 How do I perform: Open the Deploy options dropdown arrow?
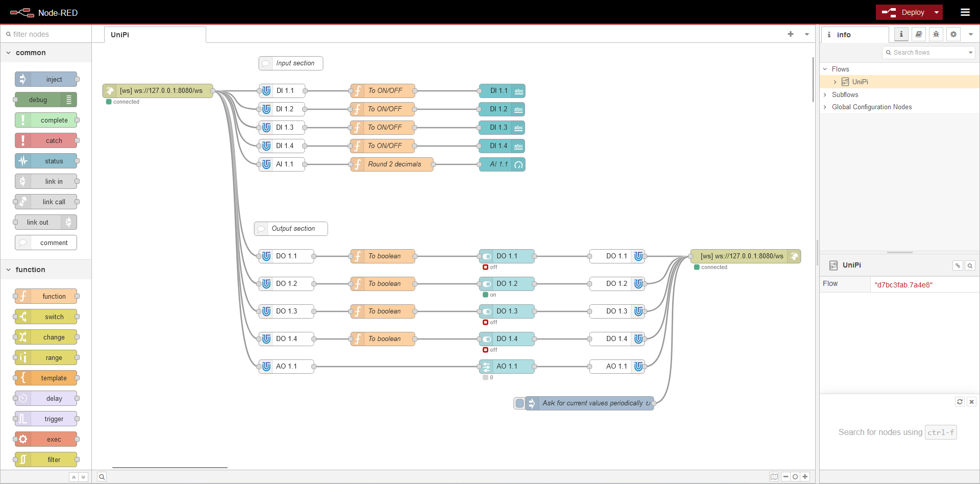coord(937,12)
